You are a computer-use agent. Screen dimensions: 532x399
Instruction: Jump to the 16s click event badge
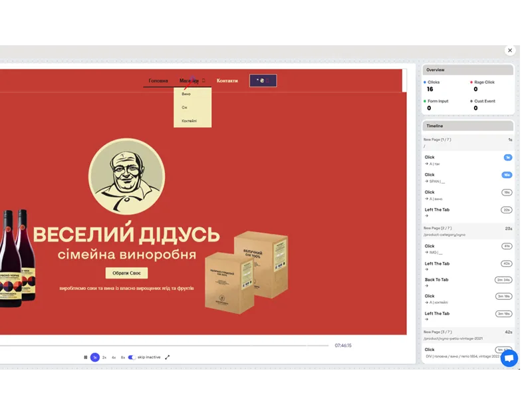(507, 175)
